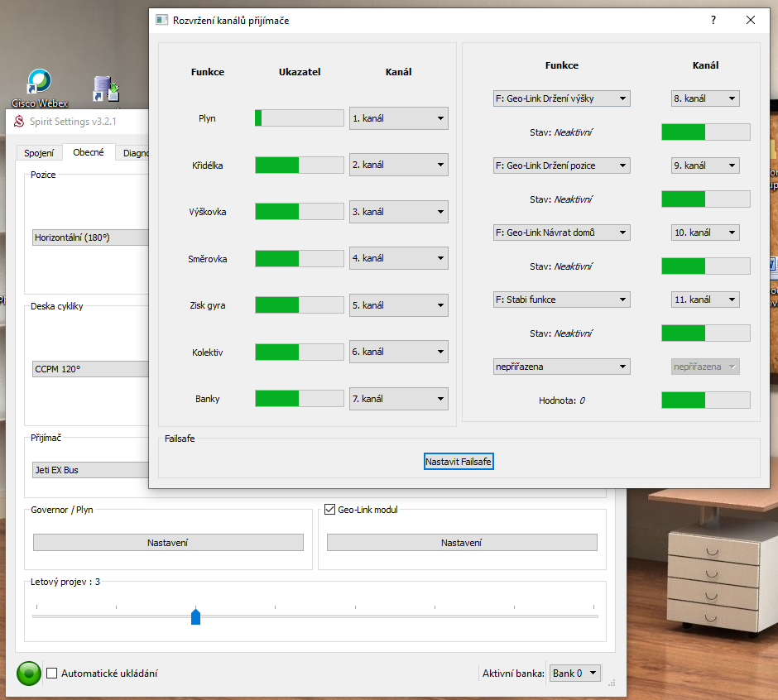Image resolution: width=778 pixels, height=700 pixels.
Task: Click the Spirit Settings window logo icon
Action: [x=21, y=122]
